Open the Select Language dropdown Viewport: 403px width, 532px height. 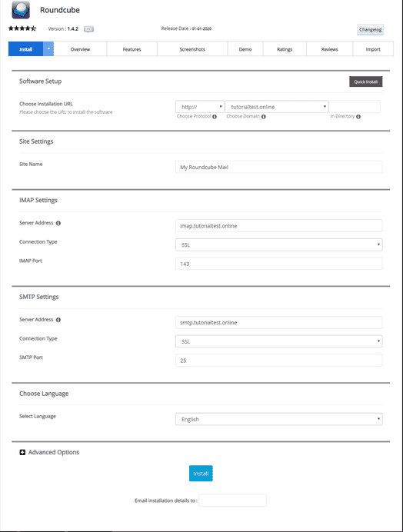coord(278,419)
